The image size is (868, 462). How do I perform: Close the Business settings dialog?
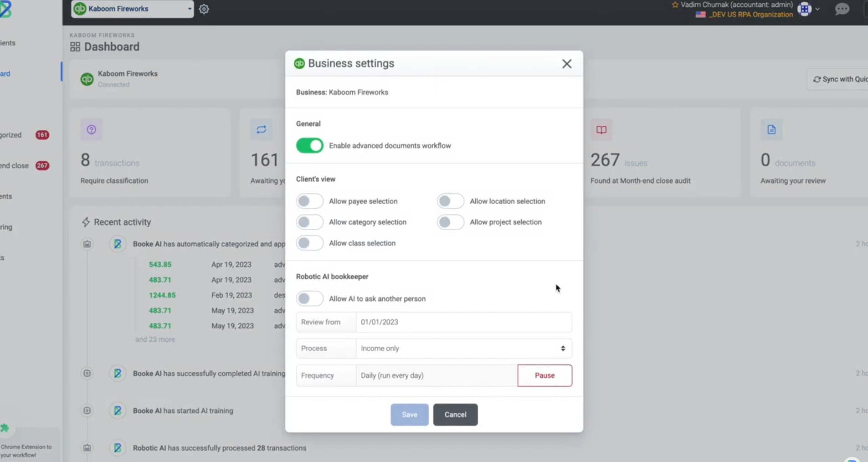point(566,64)
